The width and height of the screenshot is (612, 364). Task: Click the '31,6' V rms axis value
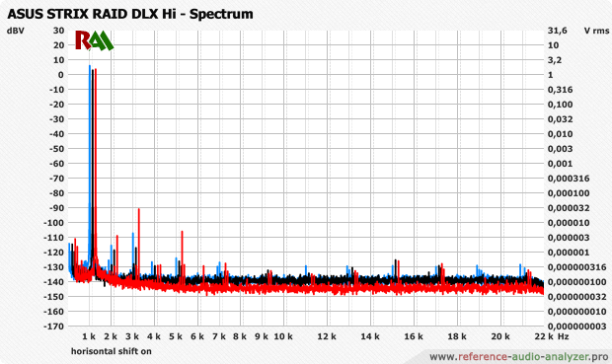pos(558,31)
